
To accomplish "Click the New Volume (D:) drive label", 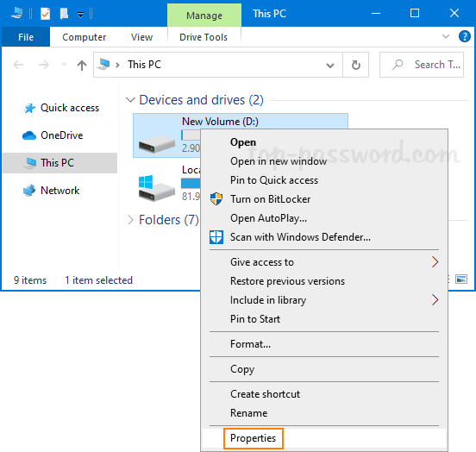I will 220,122.
